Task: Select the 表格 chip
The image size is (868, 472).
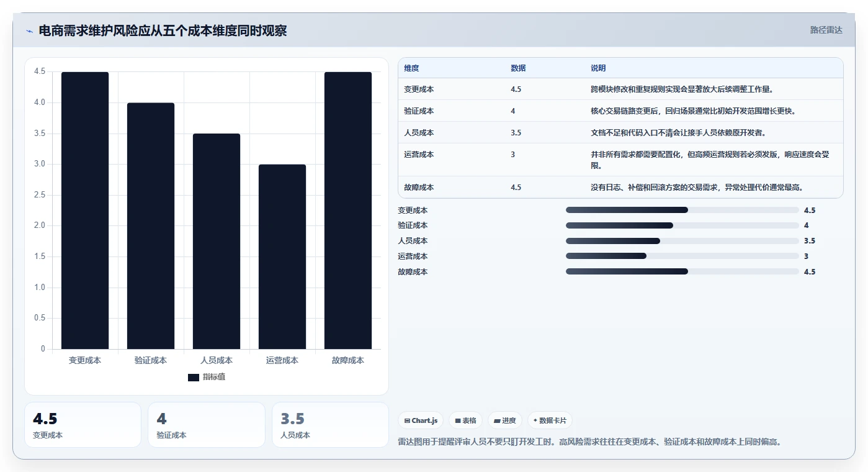Action: 465,420
